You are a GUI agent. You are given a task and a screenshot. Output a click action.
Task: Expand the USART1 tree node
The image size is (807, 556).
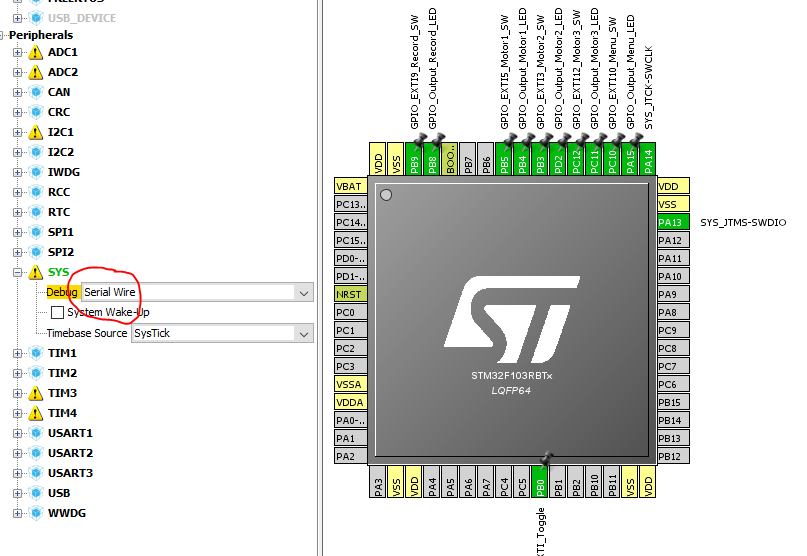coord(17,433)
